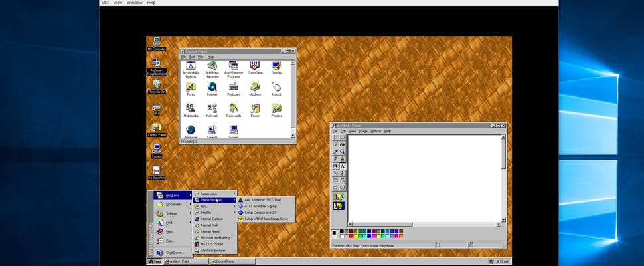The height and width of the screenshot is (266, 644).
Task: Choose the Ellipse tool in Paint
Action: tap(335, 188)
